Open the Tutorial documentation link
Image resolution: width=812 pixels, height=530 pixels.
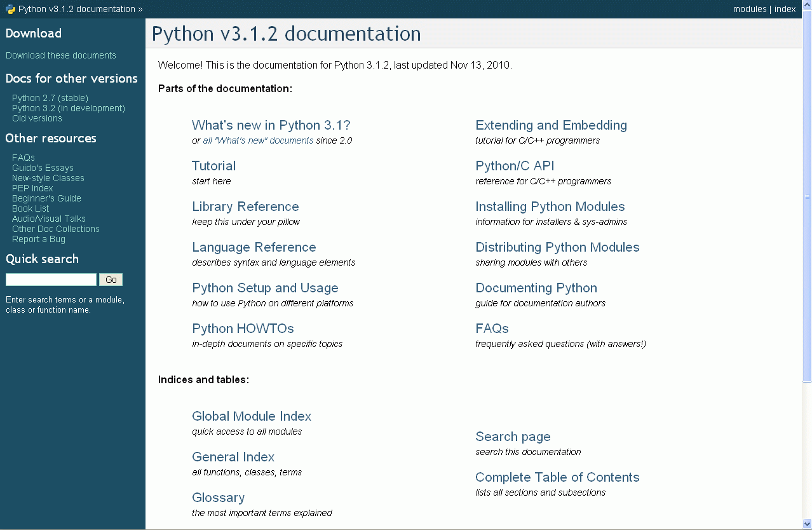213,166
